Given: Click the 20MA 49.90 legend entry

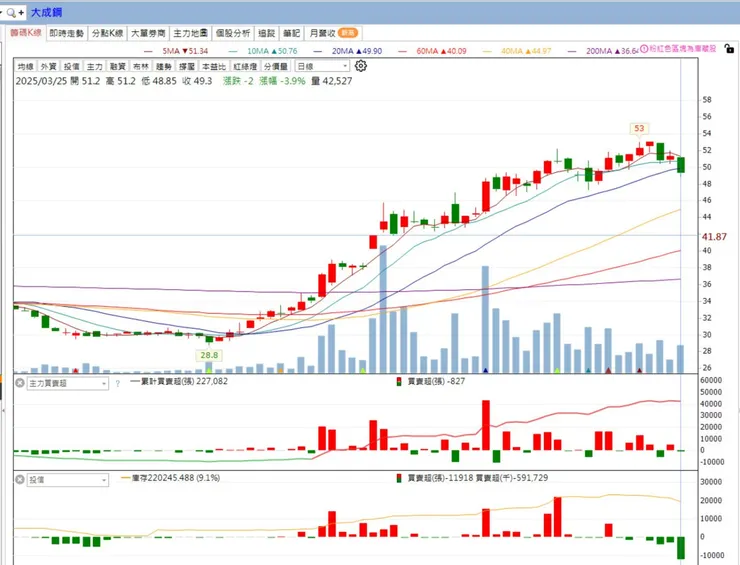Looking at the screenshot, I should pyautogui.click(x=347, y=51).
